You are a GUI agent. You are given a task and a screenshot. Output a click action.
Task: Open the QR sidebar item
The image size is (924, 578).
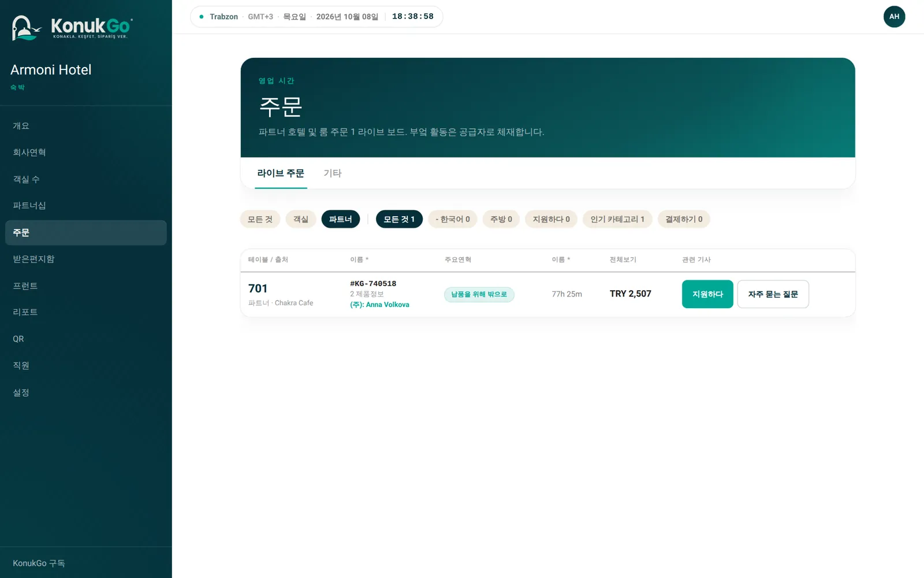(85, 339)
